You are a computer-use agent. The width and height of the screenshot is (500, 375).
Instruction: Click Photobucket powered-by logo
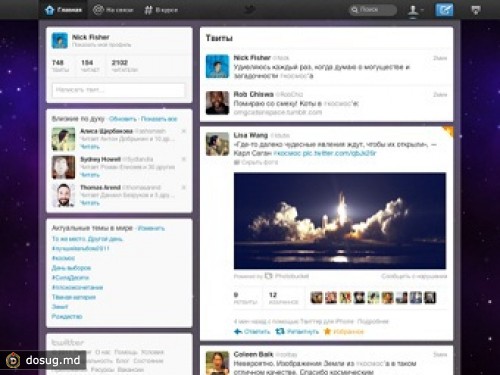(287, 276)
